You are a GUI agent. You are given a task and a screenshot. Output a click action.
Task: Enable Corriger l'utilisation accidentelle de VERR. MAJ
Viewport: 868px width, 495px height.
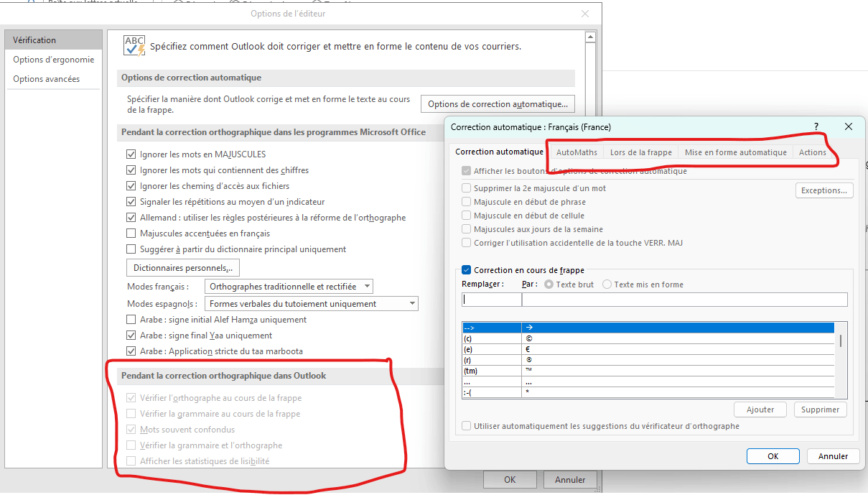(467, 243)
